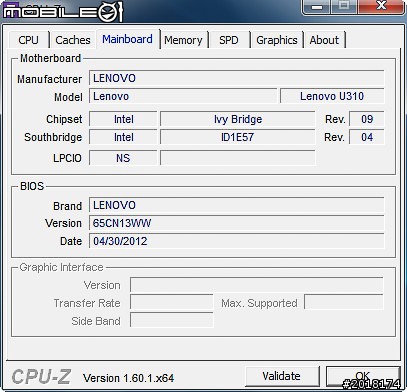Select the ID1E57 southbridge value
The image size is (407, 392).
click(x=238, y=137)
